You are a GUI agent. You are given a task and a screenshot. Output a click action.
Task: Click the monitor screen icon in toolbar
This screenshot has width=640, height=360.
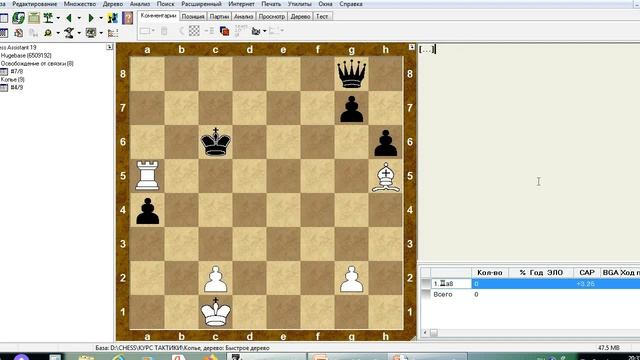click(91, 33)
